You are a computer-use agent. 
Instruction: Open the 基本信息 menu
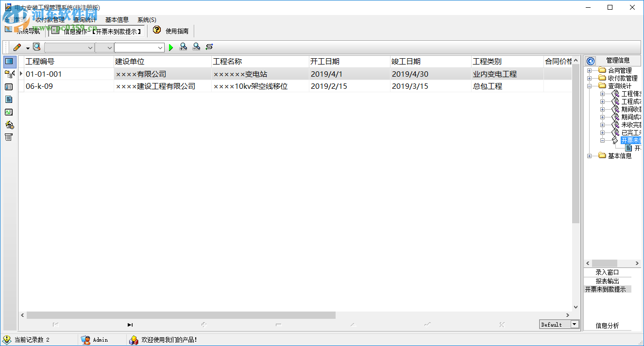(x=117, y=20)
